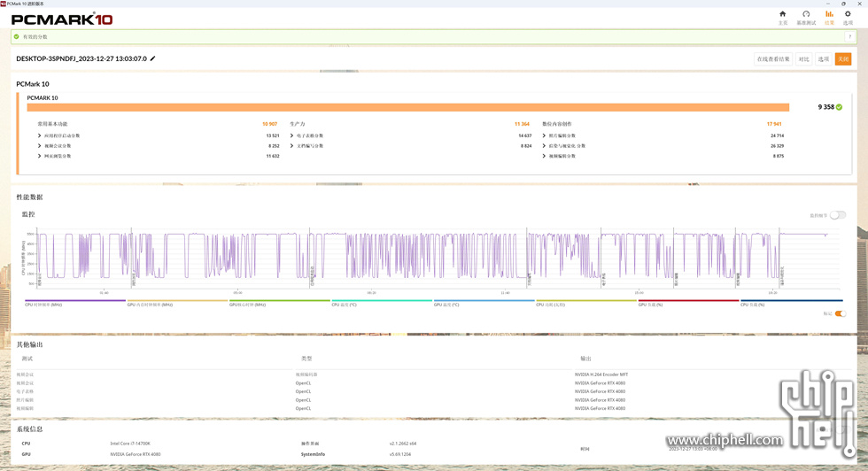Viewport: 868px width, 471px height.
Task: Expand the 视频会议分数 row
Action: pyautogui.click(x=39, y=145)
